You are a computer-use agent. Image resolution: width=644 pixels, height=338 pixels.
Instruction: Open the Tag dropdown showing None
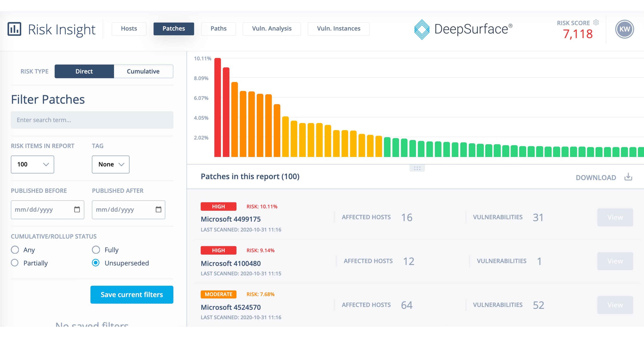coord(111,164)
